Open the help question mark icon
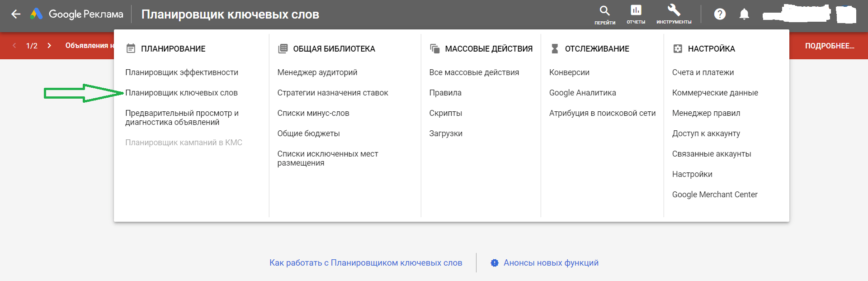The width and height of the screenshot is (868, 281). pos(720,14)
